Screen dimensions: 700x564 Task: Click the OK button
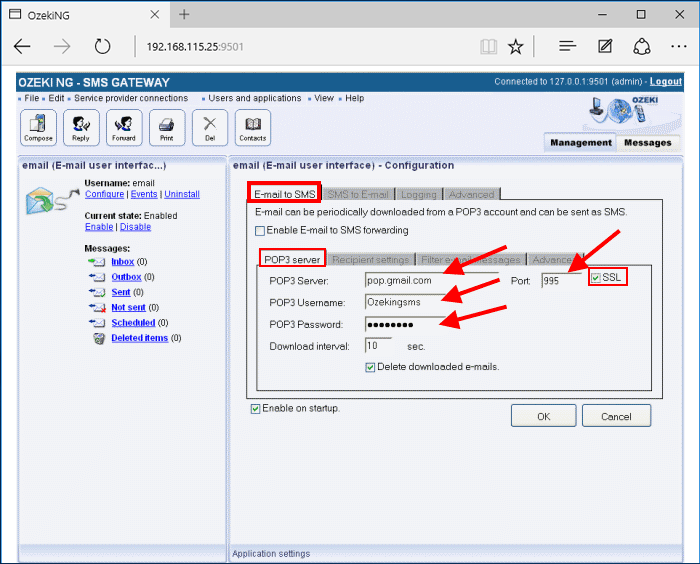[x=543, y=416]
